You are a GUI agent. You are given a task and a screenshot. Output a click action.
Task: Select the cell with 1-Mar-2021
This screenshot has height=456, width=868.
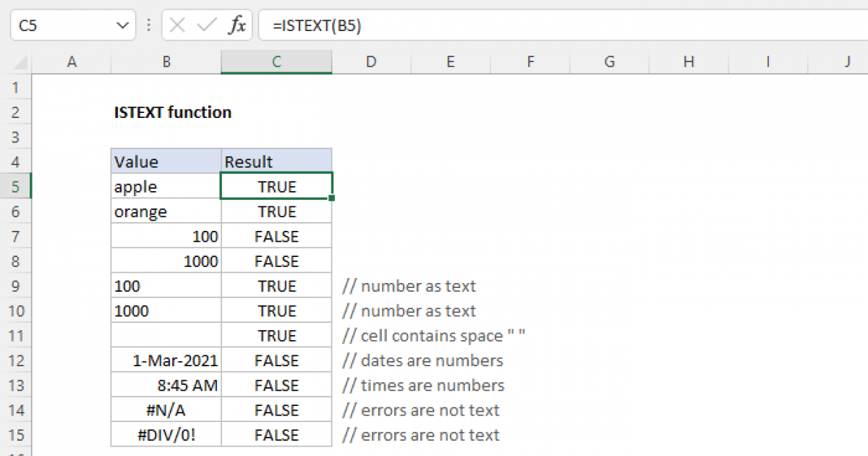pos(166,360)
